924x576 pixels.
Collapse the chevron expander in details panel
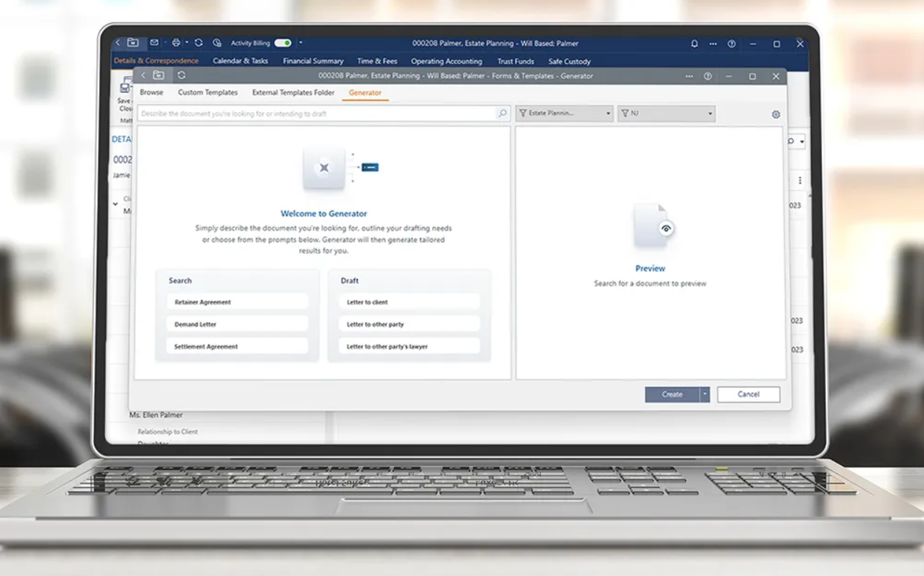pyautogui.click(x=115, y=203)
